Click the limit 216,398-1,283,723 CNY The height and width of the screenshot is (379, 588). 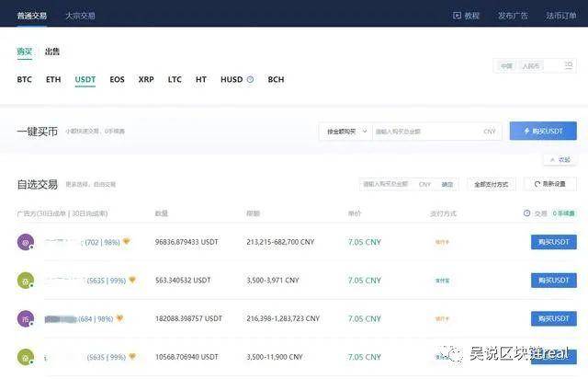click(x=283, y=319)
